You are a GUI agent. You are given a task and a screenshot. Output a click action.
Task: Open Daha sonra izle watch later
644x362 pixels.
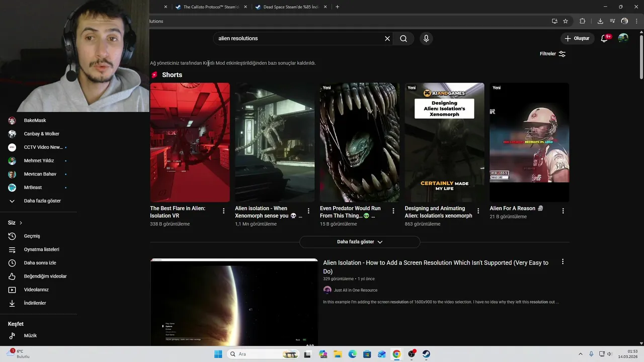[x=39, y=263]
